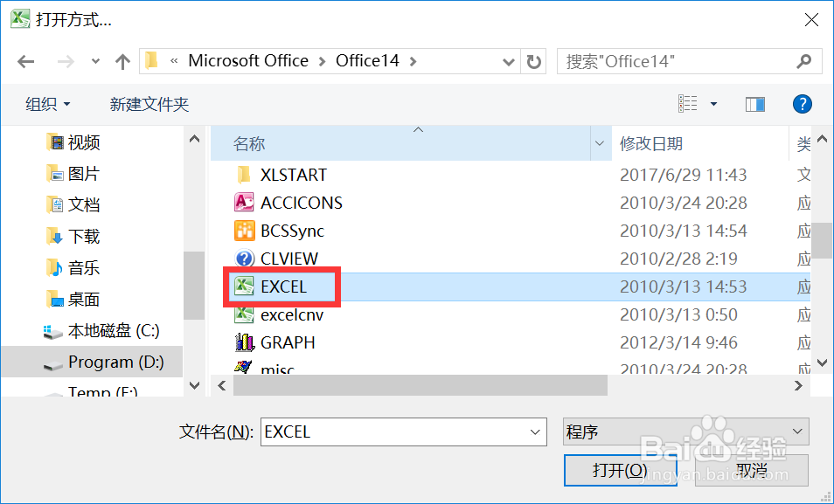Image resolution: width=834 pixels, height=504 pixels.
Task: Select the ACCICONS file icon
Action: (245, 203)
